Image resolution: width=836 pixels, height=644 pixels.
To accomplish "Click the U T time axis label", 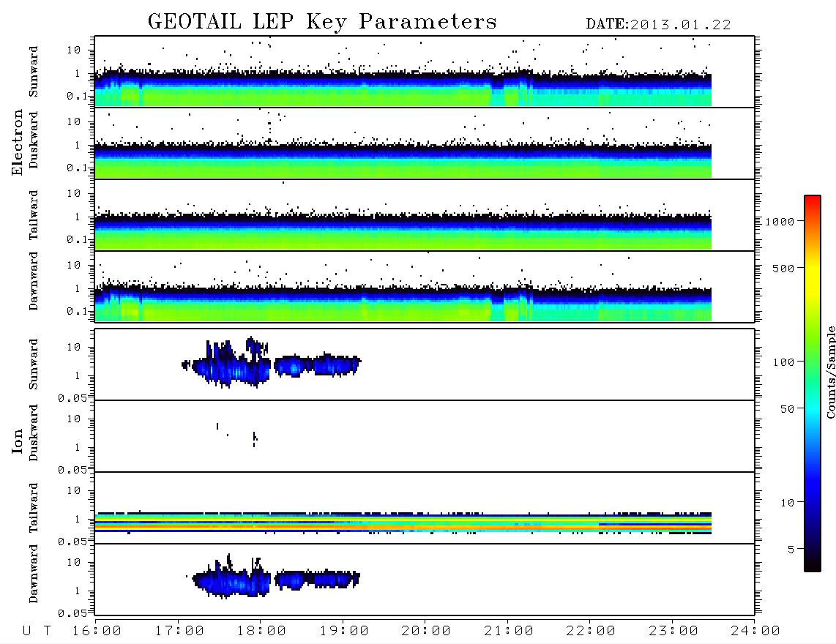I will [x=37, y=632].
